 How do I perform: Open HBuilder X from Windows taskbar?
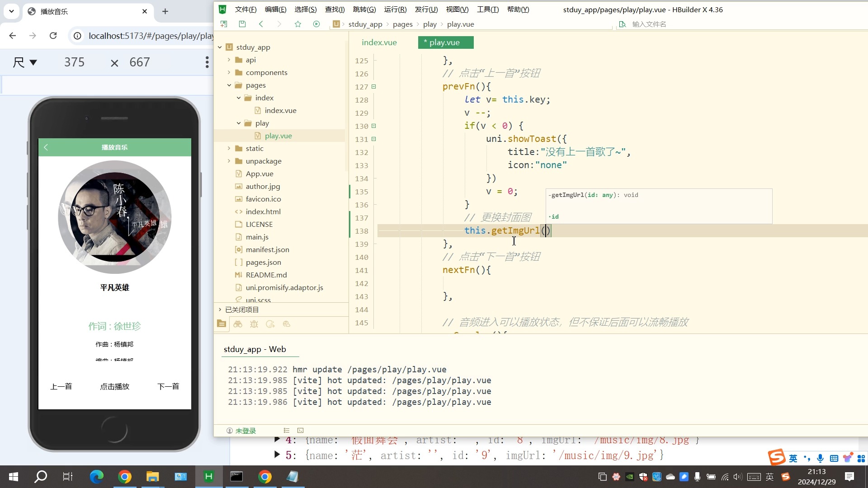[x=208, y=476]
